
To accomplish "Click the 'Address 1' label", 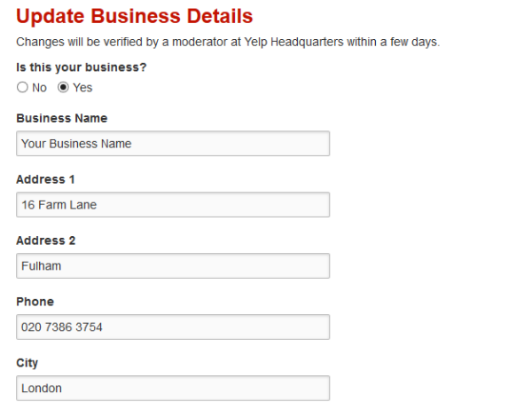I will pyautogui.click(x=45, y=179).
